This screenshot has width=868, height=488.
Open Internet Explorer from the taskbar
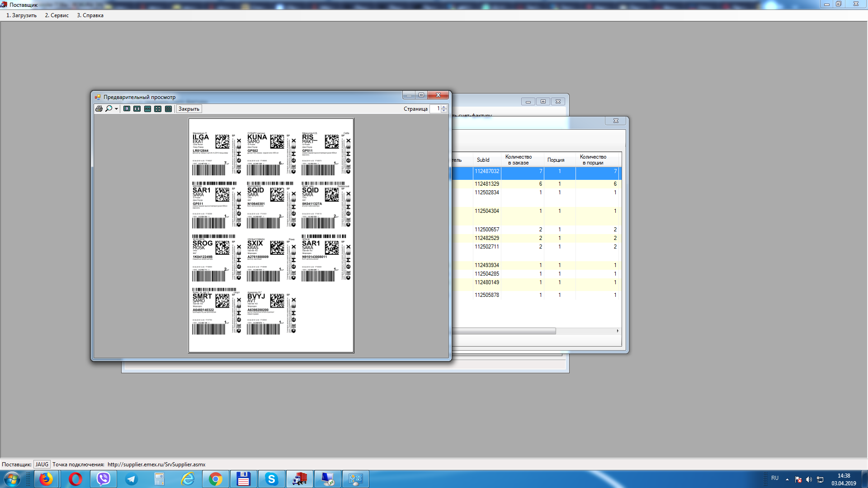click(188, 479)
